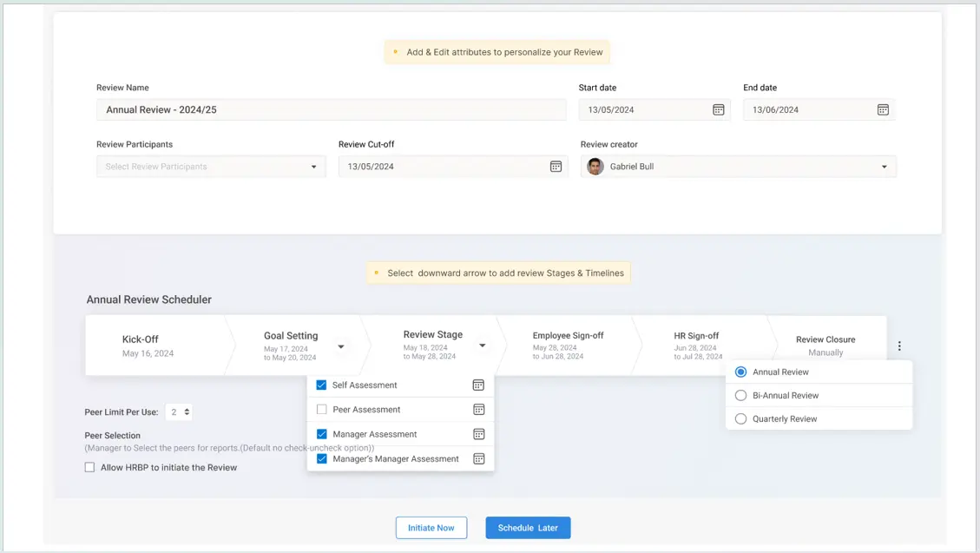Click the Review Cut-off calendar icon

(x=556, y=167)
